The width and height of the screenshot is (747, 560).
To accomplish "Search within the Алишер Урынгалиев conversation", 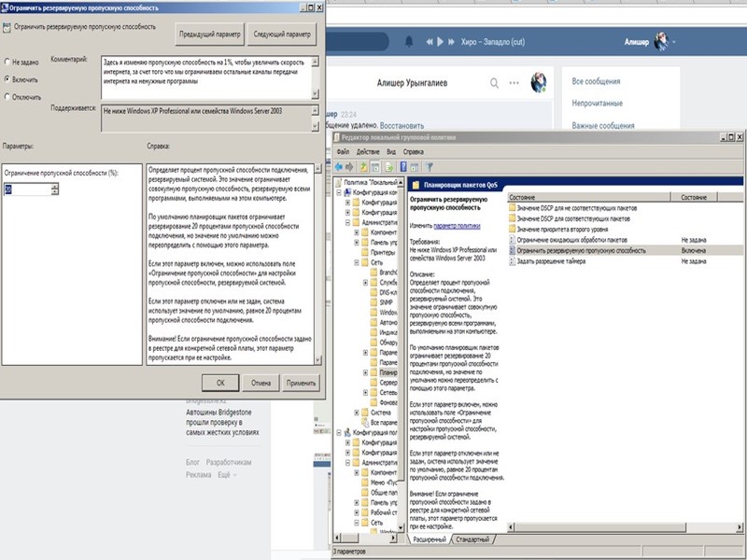I will (x=495, y=83).
